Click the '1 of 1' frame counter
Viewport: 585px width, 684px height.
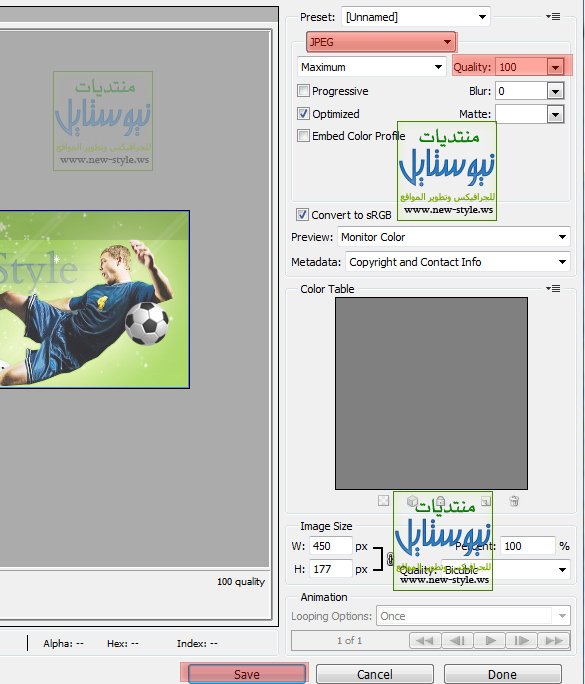pos(349,640)
